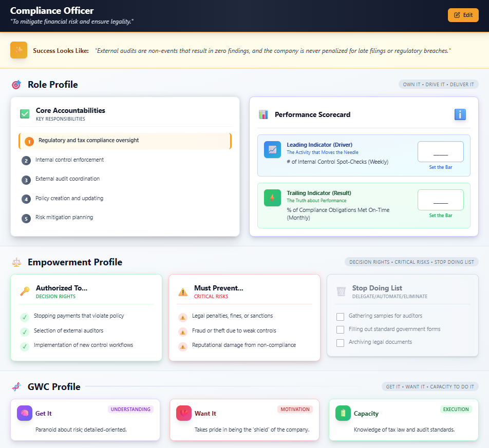489x448 pixels.
Task: Click the Trailing Indicator lightning icon
Action: (x=272, y=198)
